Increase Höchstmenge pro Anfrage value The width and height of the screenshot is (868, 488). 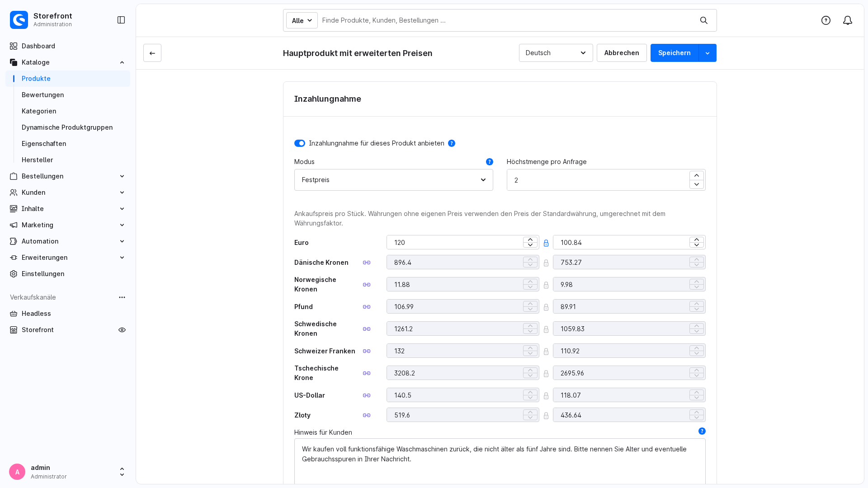[x=696, y=175]
